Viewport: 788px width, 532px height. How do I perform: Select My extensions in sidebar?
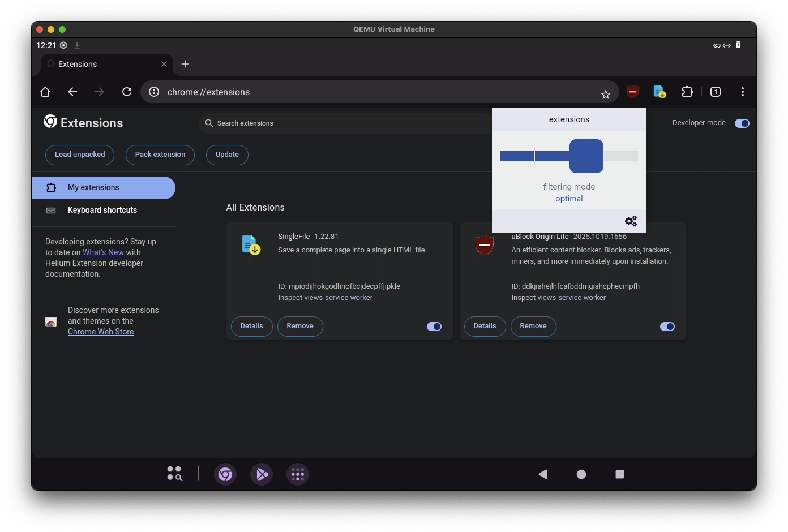[x=93, y=187]
